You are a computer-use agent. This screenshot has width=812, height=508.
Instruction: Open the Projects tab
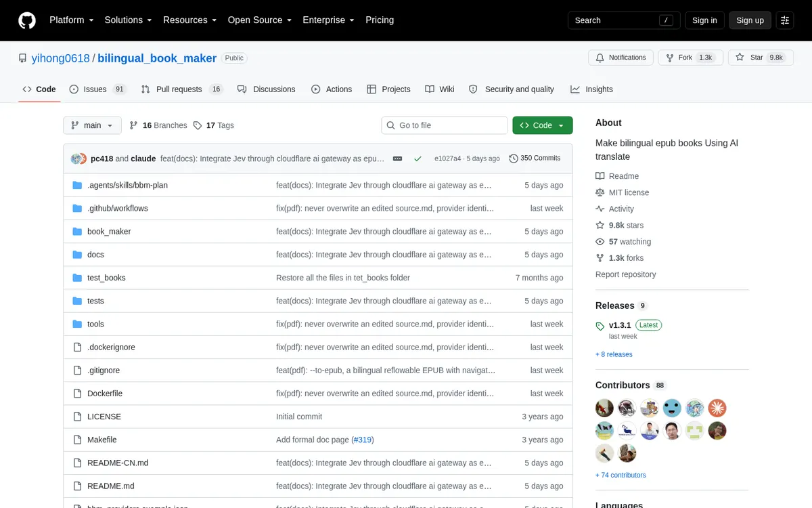388,89
